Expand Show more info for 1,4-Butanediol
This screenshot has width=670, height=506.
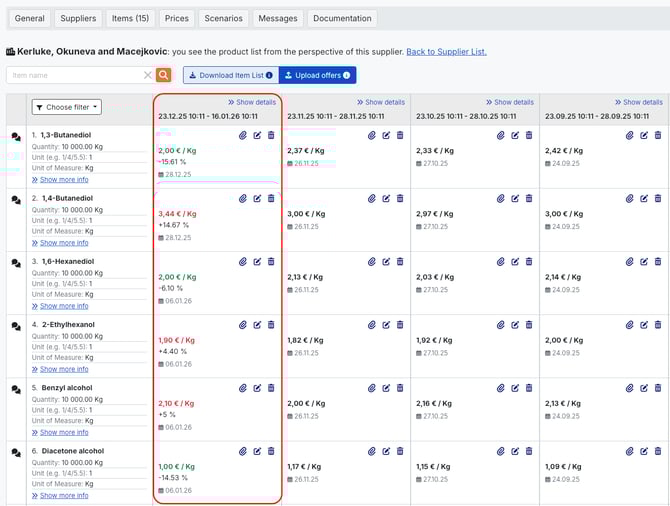(x=60, y=243)
